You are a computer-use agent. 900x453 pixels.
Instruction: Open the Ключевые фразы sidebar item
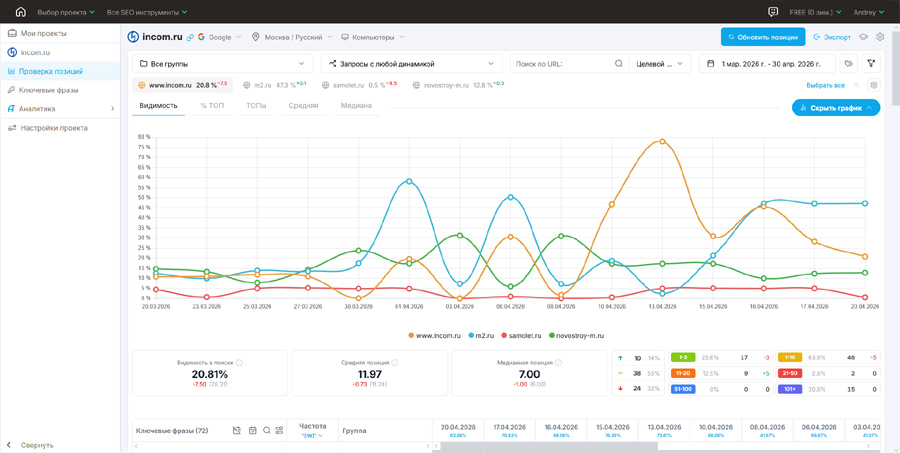point(48,90)
